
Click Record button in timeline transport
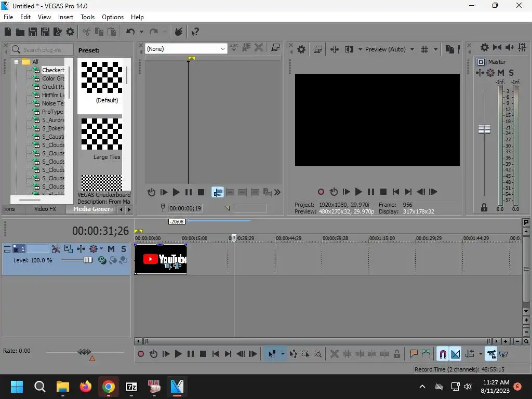pyautogui.click(x=141, y=354)
